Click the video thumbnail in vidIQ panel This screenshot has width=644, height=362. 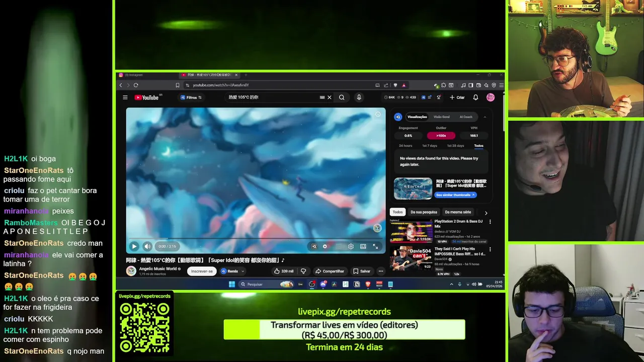pos(413,189)
